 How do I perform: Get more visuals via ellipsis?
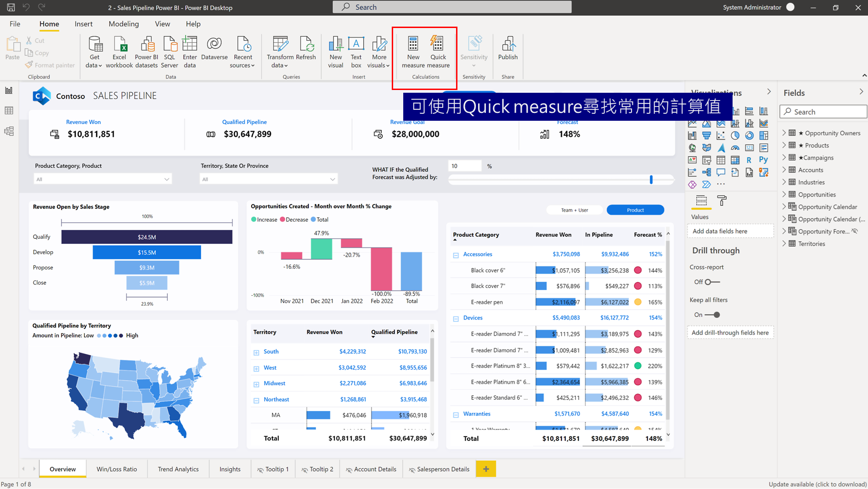(721, 184)
